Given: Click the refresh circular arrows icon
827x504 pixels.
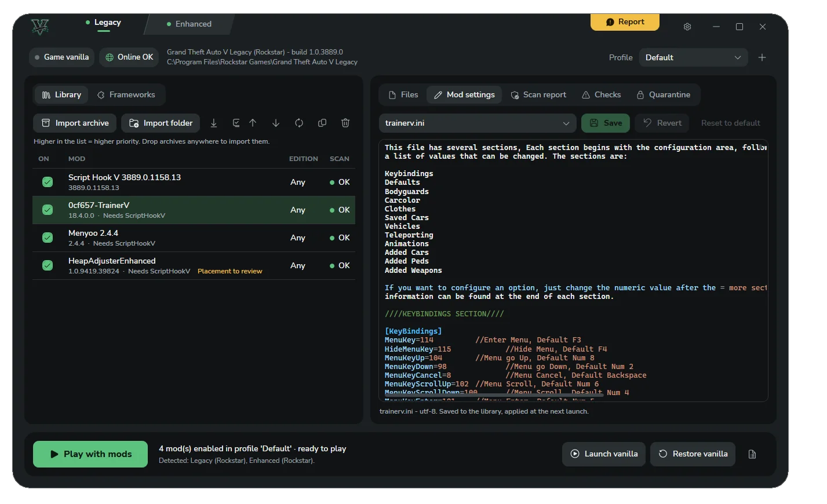Looking at the screenshot, I should coord(299,123).
